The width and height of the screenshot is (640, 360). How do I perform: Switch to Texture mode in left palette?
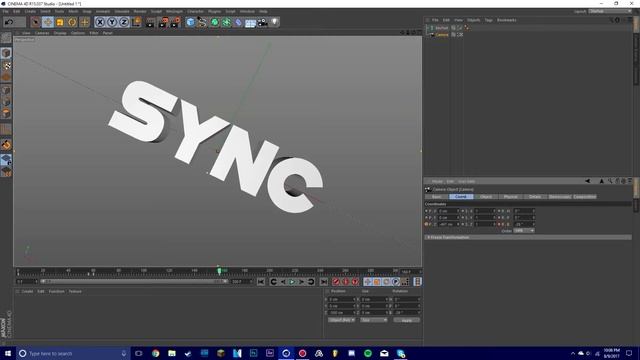[x=6, y=65]
